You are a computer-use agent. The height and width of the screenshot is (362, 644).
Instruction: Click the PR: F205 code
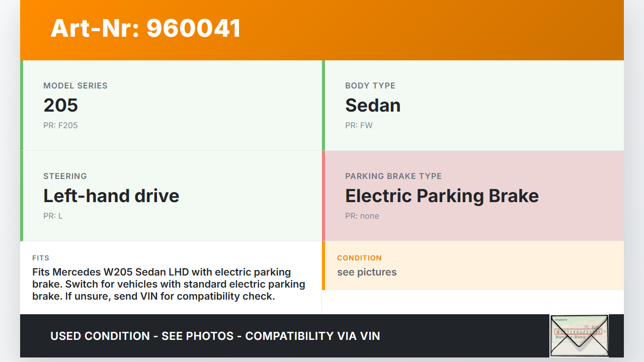coord(60,126)
